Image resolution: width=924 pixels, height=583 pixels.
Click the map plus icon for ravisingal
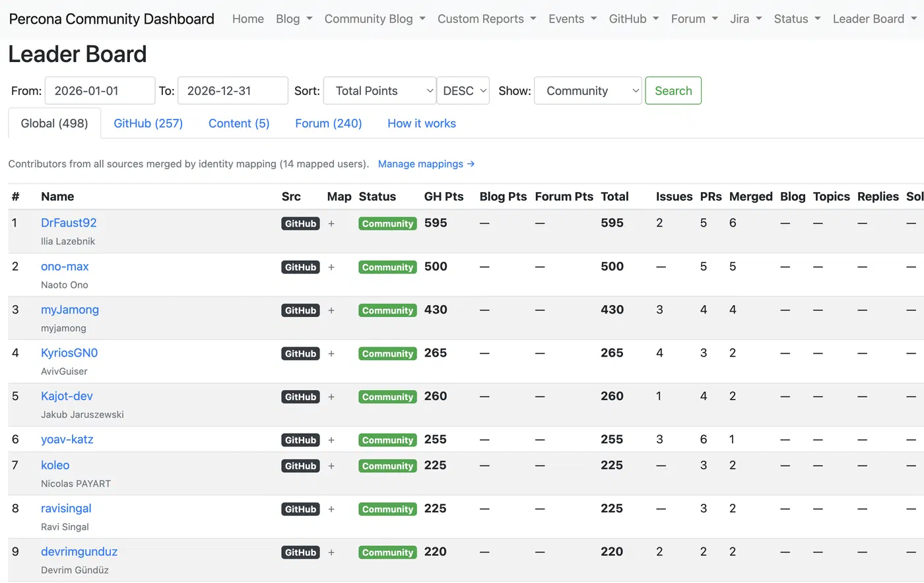(331, 510)
